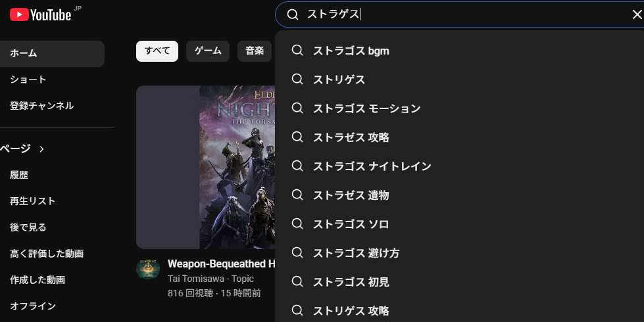Click the search icon beside ストリゲス suggestion
Viewport: 644px width, 322px height.
pyautogui.click(x=297, y=80)
